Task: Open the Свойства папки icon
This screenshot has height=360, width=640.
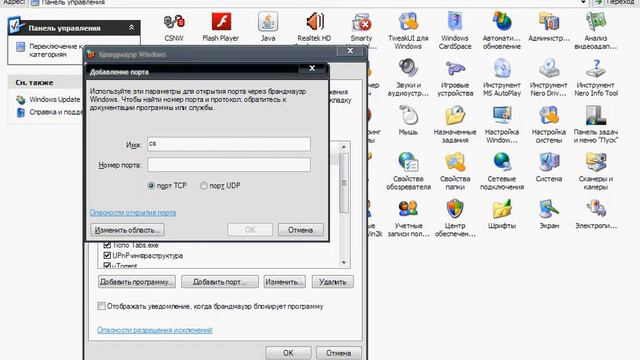Action: click(x=455, y=162)
